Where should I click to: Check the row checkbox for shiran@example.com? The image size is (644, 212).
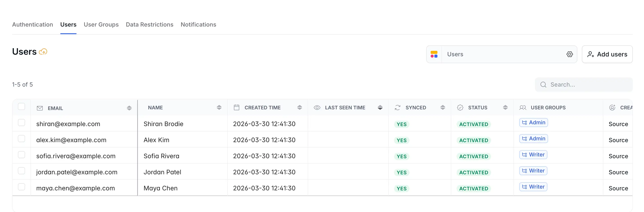click(22, 123)
